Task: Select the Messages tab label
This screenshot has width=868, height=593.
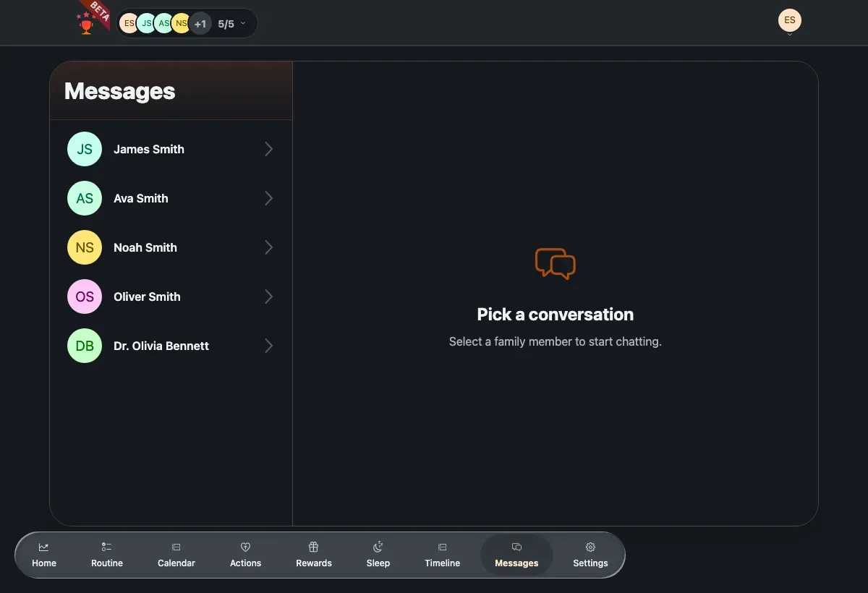Action: click(x=516, y=563)
